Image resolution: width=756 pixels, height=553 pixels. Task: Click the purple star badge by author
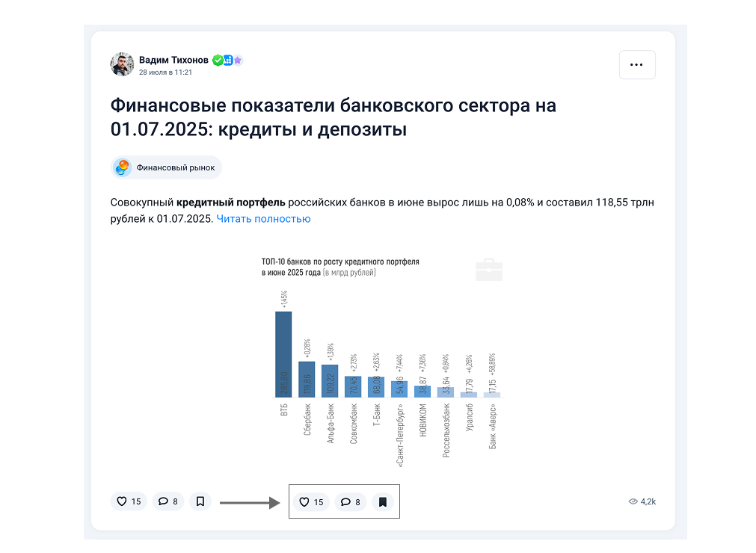238,61
